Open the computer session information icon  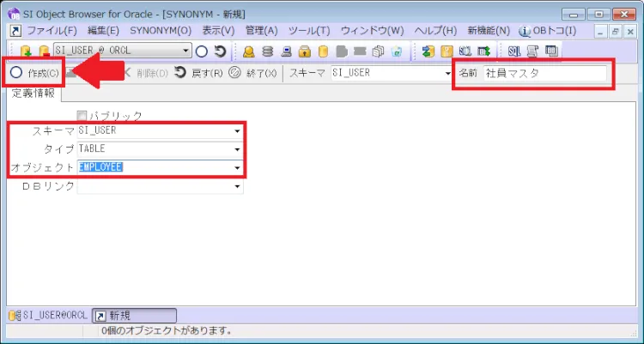[x=286, y=51]
